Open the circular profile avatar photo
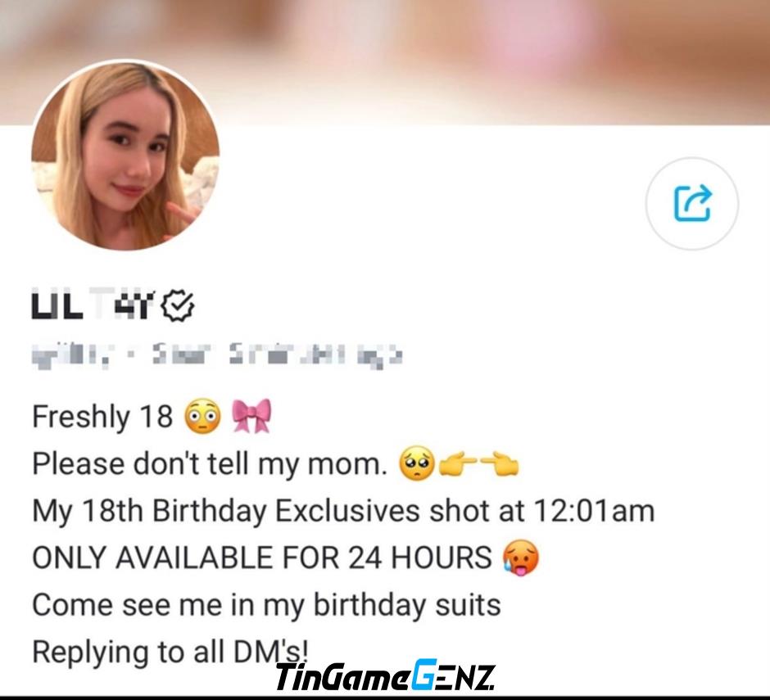The width and height of the screenshot is (770, 700). [x=125, y=156]
